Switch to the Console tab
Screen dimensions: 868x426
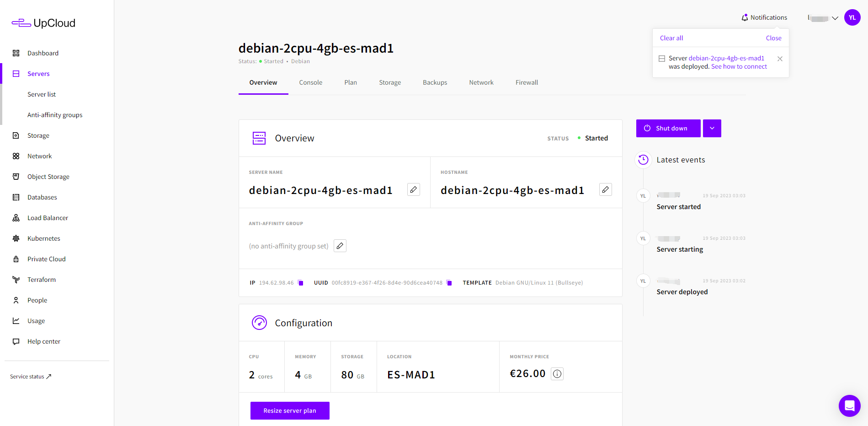[x=311, y=82]
